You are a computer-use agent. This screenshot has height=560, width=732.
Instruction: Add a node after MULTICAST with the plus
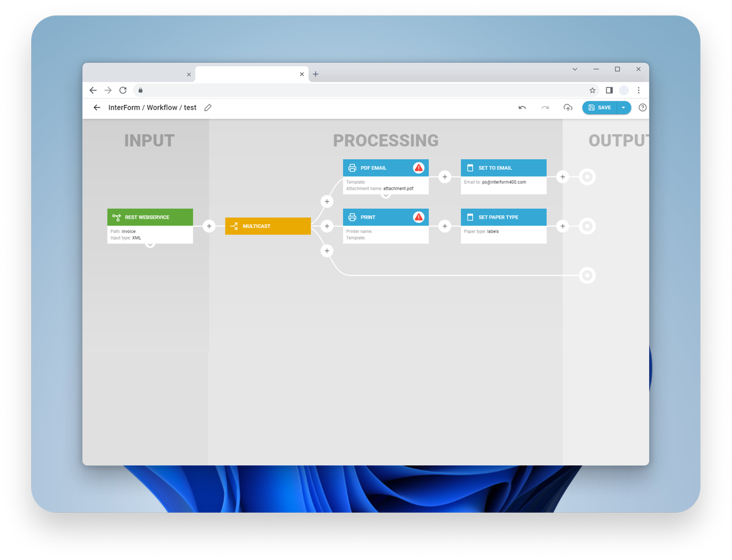327,226
